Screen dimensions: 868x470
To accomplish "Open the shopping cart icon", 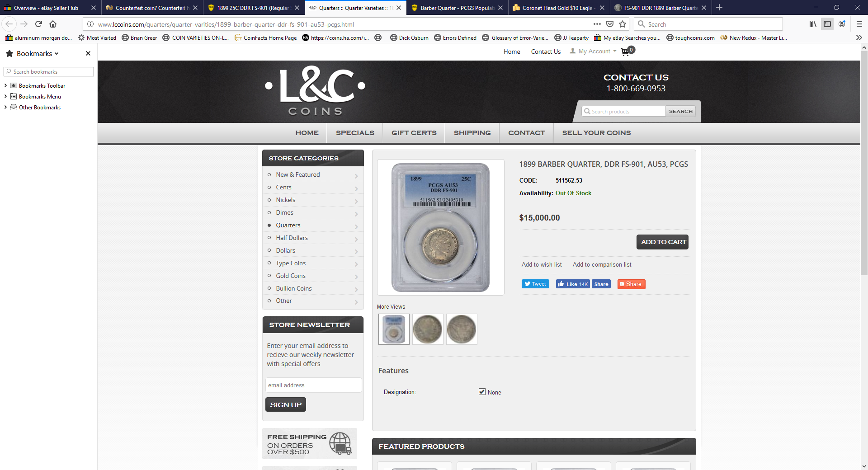I will 625,52.
